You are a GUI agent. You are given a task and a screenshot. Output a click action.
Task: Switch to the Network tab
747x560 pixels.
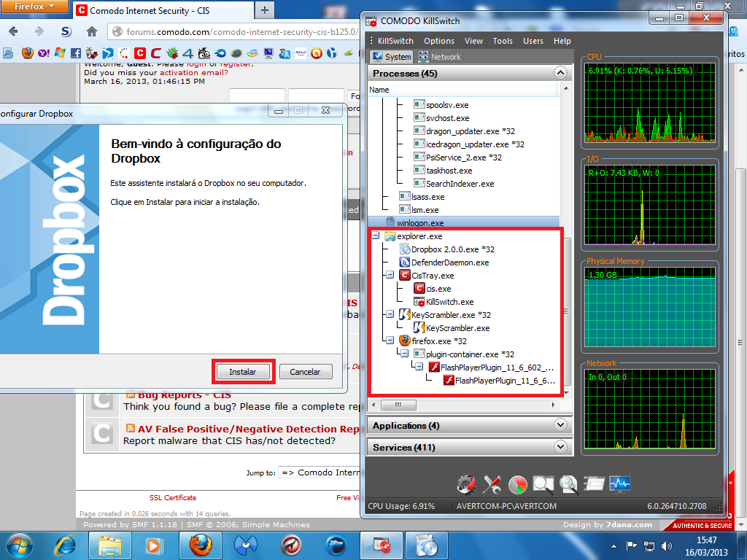tap(439, 57)
